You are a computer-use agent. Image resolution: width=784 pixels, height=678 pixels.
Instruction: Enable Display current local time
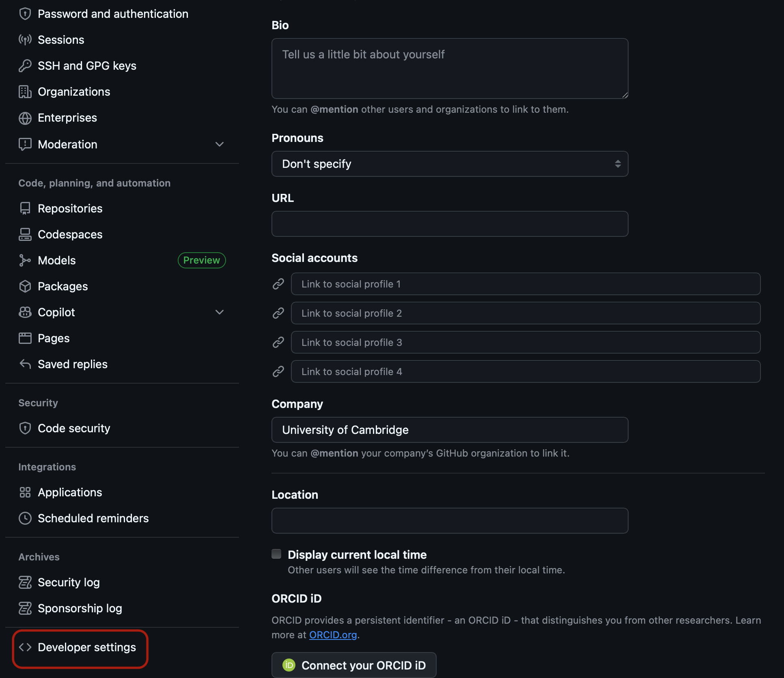[276, 554]
